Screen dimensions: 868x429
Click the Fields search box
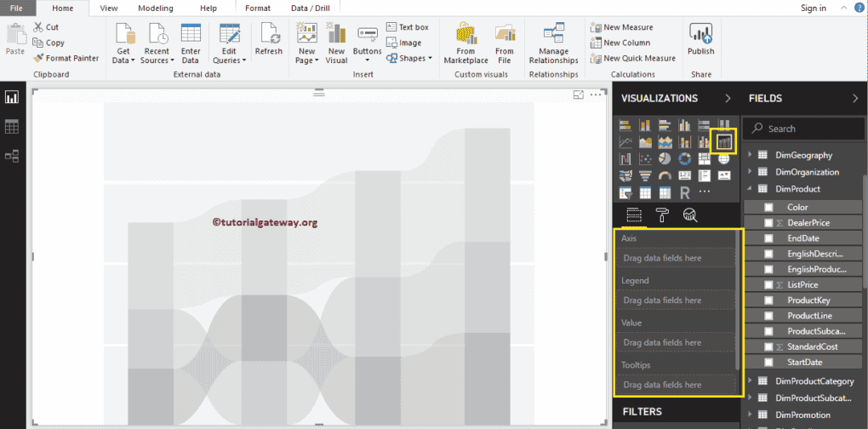pyautogui.click(x=802, y=129)
